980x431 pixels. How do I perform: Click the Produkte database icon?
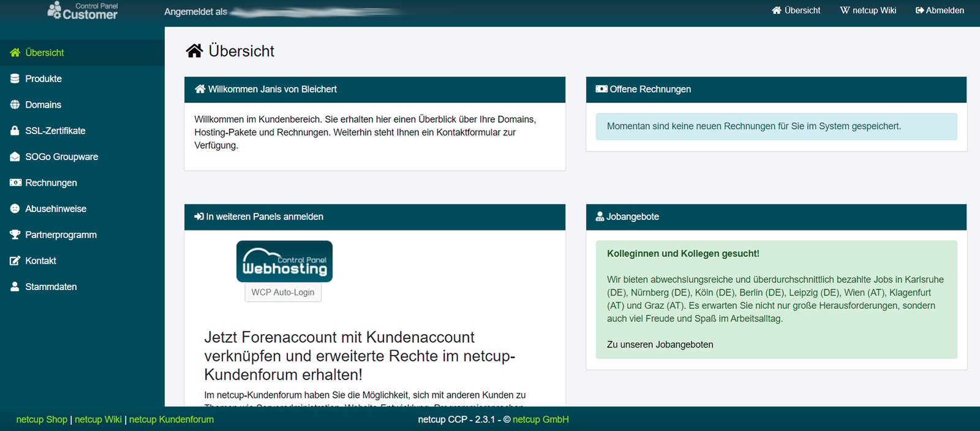tap(15, 78)
